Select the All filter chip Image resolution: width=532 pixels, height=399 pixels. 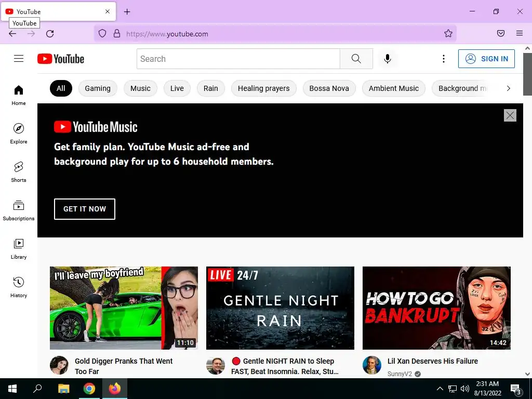(x=61, y=88)
